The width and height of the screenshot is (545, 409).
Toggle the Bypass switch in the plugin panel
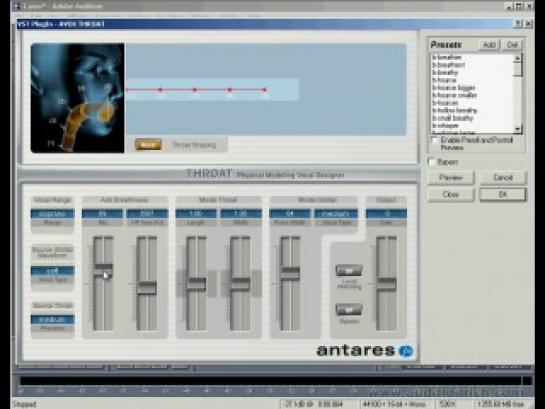coord(349,309)
